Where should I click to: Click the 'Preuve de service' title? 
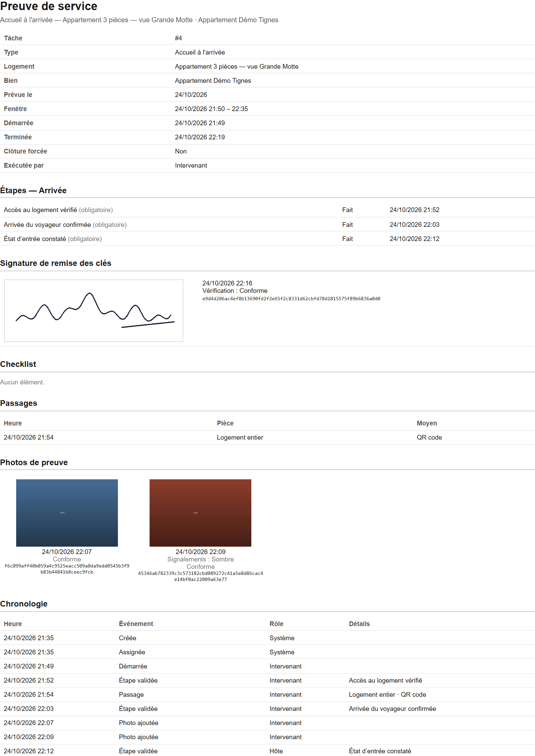click(49, 6)
